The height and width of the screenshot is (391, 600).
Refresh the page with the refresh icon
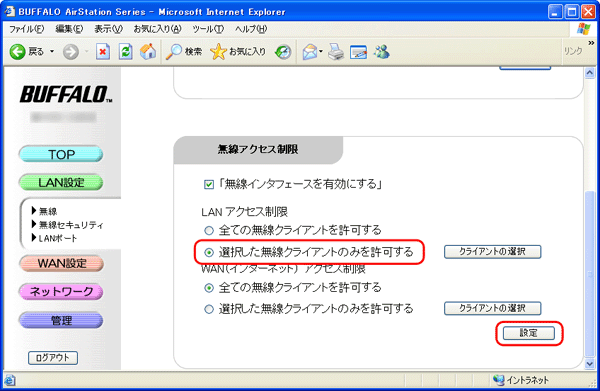tap(126, 52)
